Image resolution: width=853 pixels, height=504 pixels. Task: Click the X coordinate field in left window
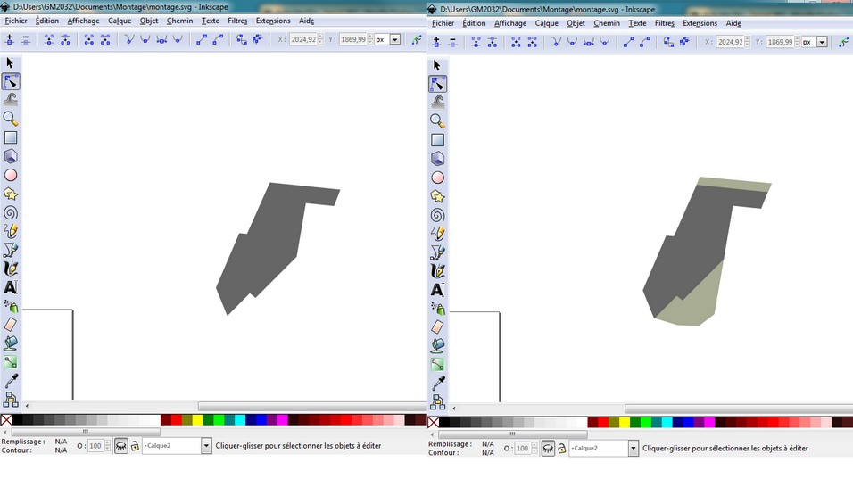pyautogui.click(x=303, y=39)
